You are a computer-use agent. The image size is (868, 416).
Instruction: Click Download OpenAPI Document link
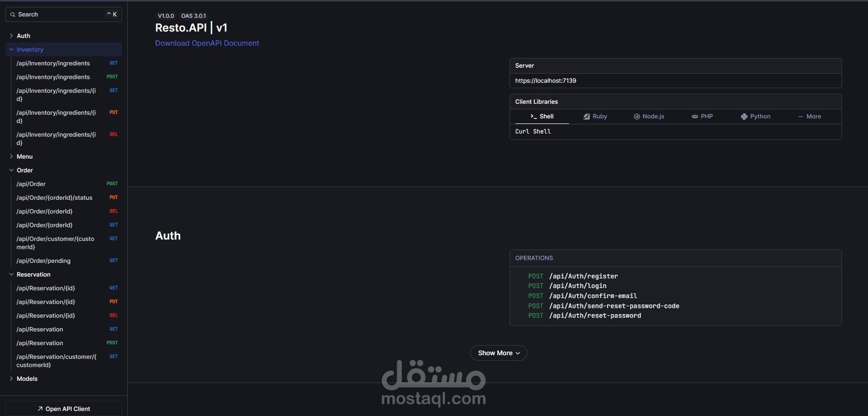pyautogui.click(x=207, y=43)
